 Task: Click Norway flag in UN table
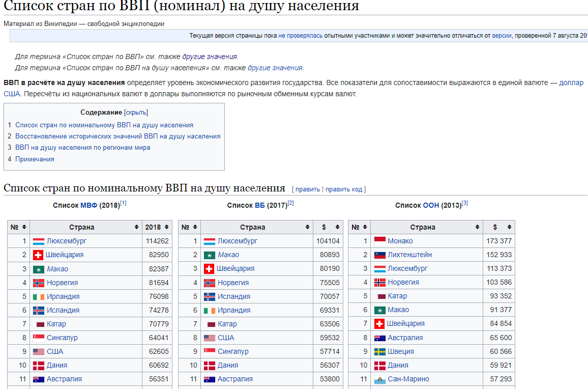pos(380,283)
